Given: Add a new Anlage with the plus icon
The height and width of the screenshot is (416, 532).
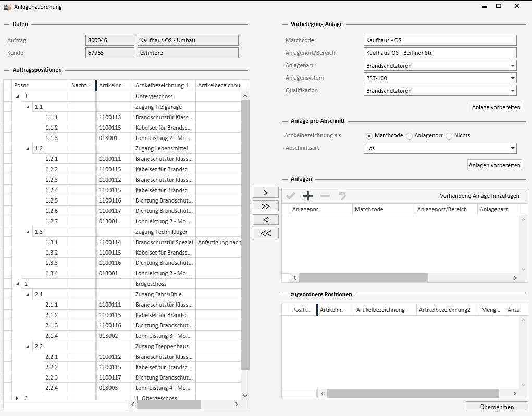Looking at the screenshot, I should 308,196.
